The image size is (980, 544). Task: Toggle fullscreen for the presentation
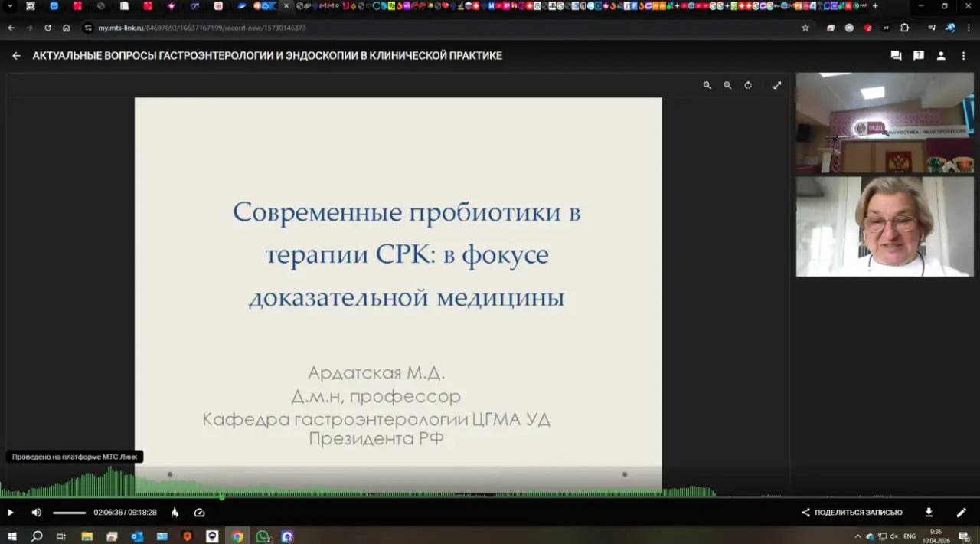pyautogui.click(x=777, y=85)
